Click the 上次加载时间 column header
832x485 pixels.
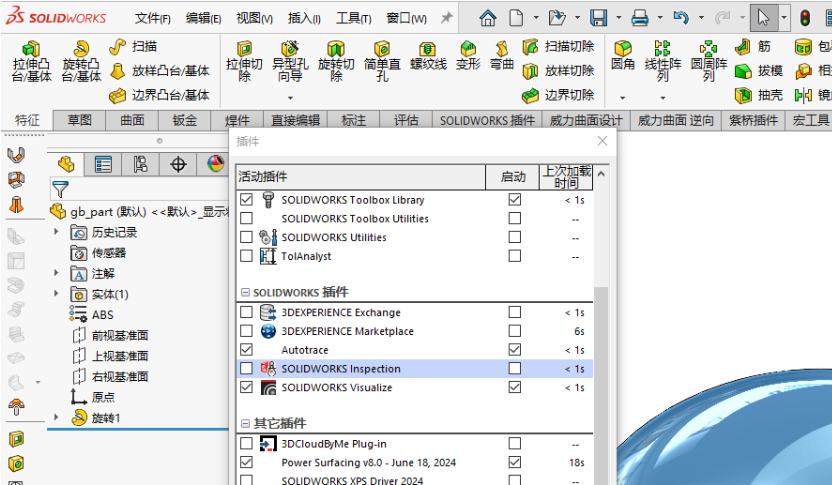pos(566,177)
